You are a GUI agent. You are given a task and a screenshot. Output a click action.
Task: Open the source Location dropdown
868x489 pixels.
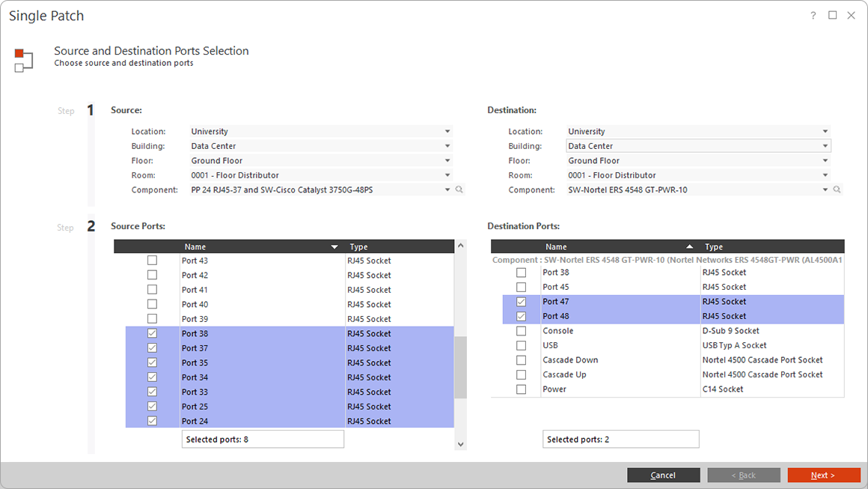pyautogui.click(x=447, y=132)
